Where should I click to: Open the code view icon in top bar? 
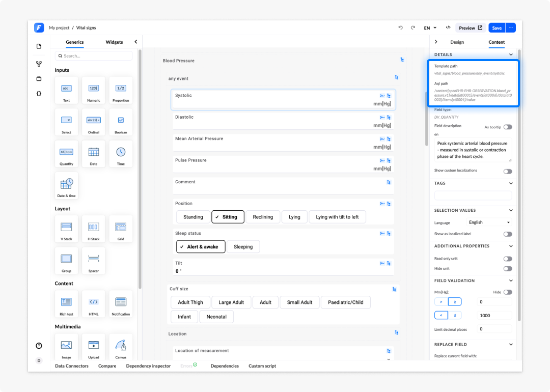(448, 27)
